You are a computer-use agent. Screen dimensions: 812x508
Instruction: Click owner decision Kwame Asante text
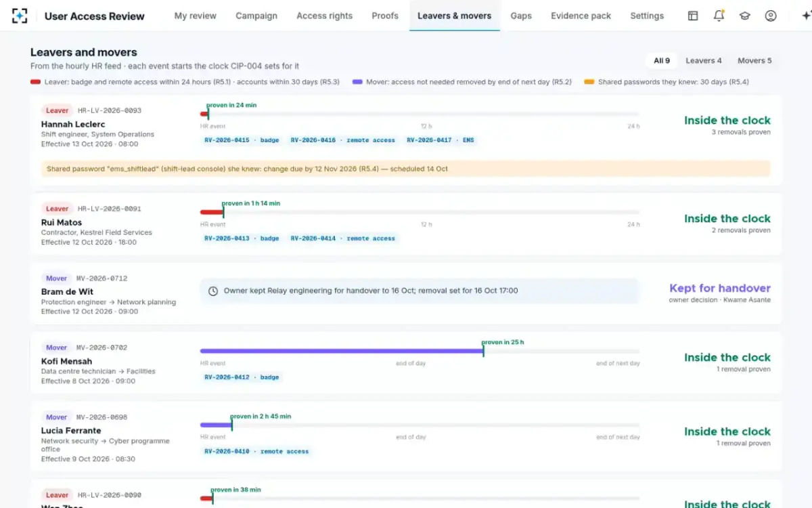720,299
